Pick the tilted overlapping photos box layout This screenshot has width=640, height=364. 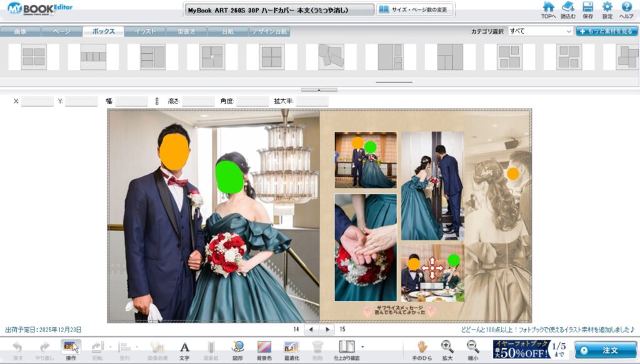[x=331, y=57]
